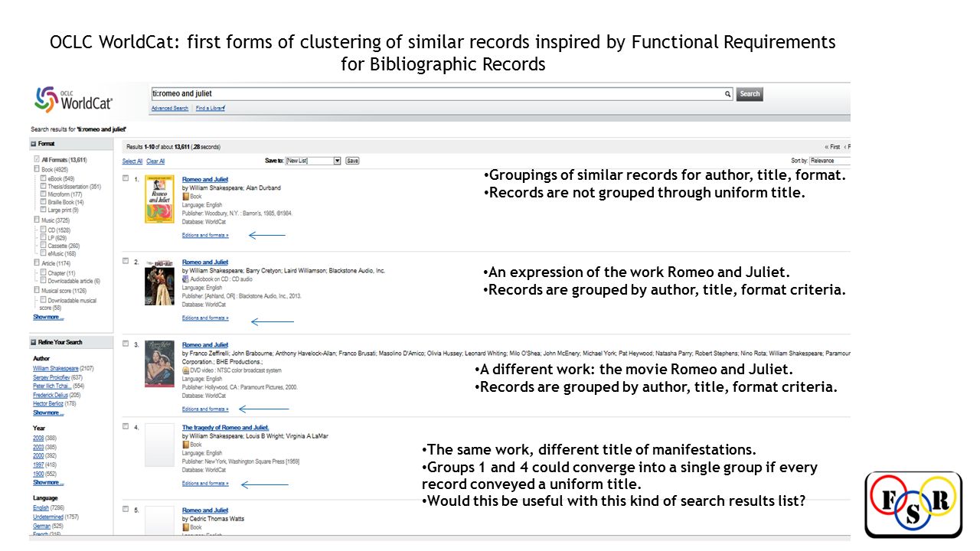Viewport: 980px width, 551px height.
Task: Open Editions and formats for result 4
Action: [205, 484]
